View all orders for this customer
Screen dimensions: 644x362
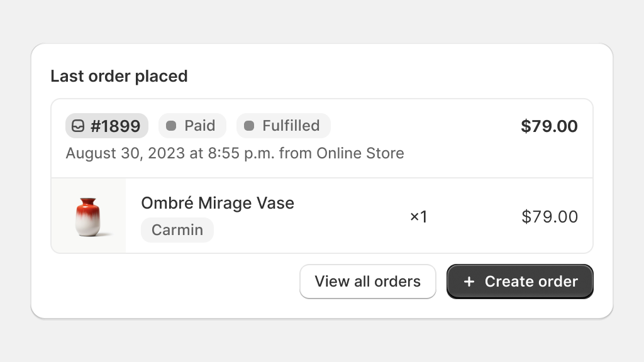(x=367, y=282)
